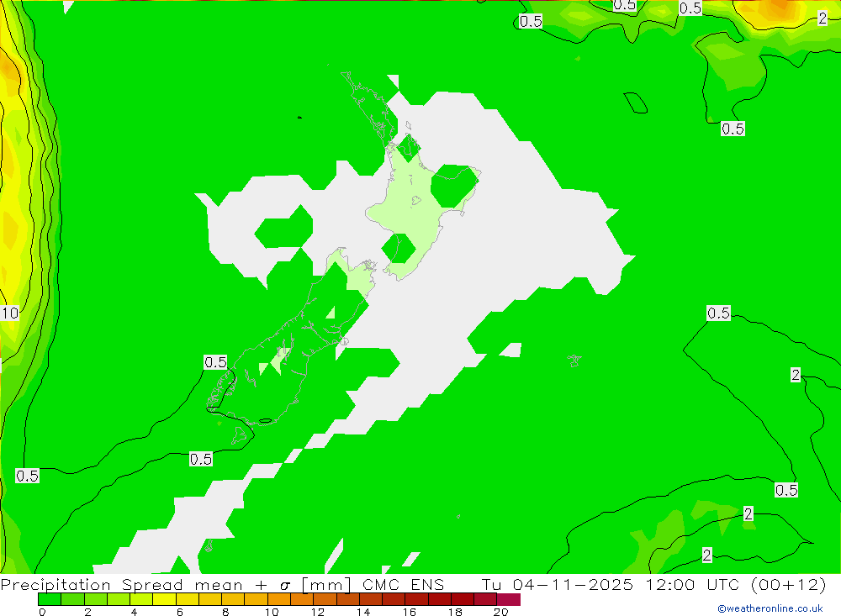
Task: Click the "CMC ENS" model label
Action: (403, 584)
